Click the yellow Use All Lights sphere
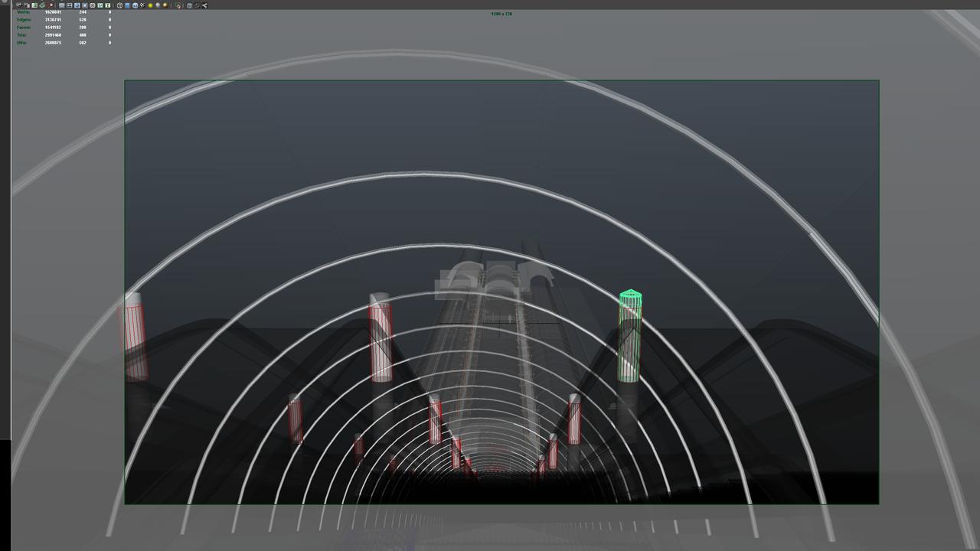 click(151, 5)
